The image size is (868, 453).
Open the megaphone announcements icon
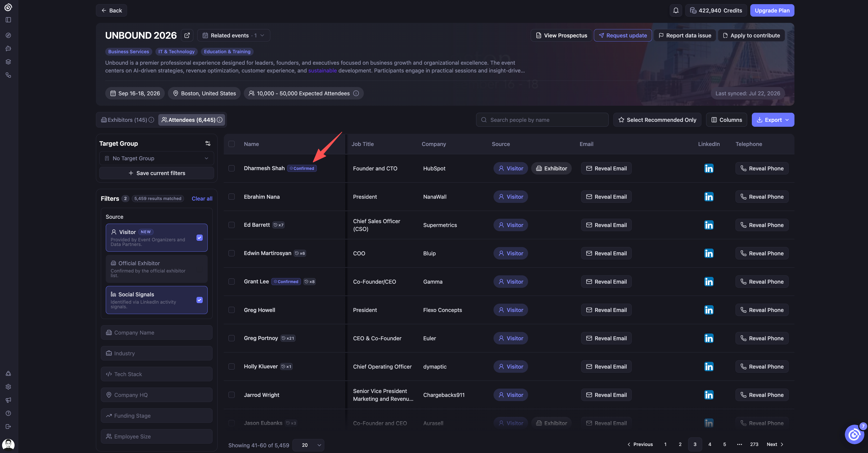[x=8, y=400]
